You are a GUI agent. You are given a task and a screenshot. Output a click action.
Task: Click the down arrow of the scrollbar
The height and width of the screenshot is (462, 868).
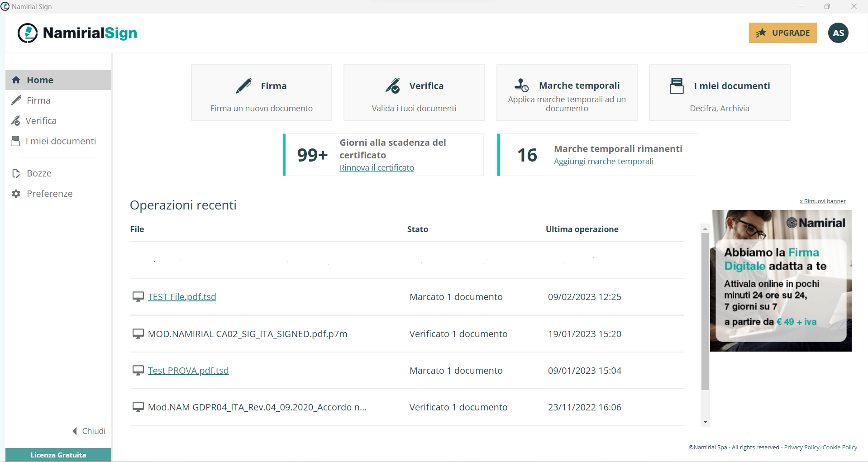[x=705, y=422]
